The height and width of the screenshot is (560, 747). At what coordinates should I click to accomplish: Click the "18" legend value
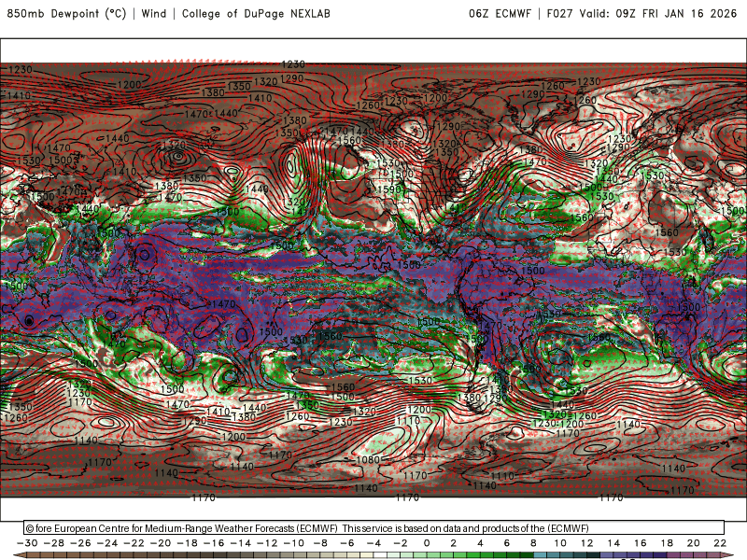pos(667,543)
